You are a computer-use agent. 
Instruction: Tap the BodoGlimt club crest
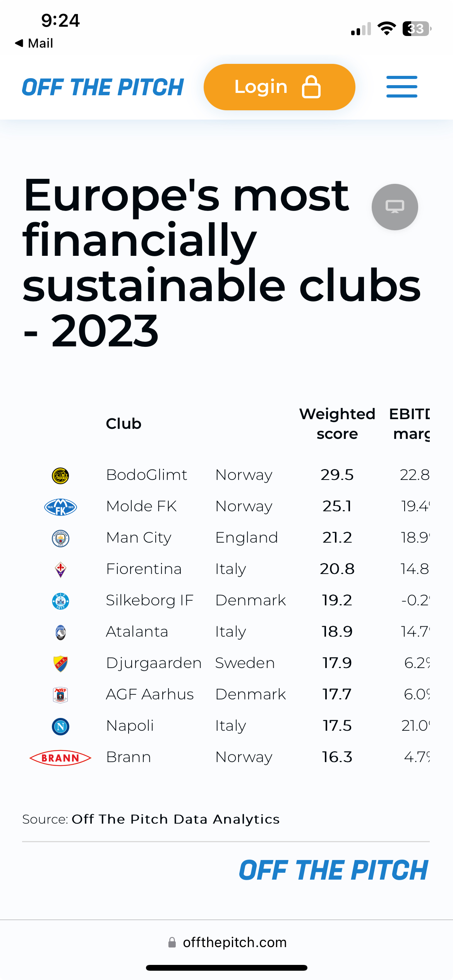(60, 475)
